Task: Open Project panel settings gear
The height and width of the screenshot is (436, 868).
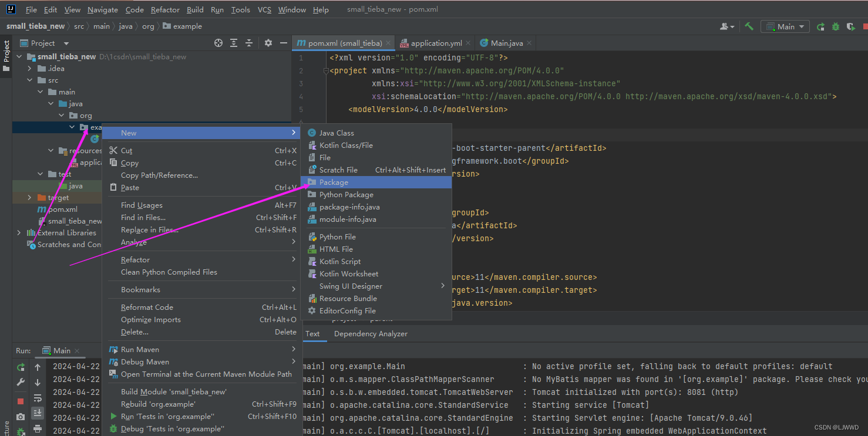Action: (x=268, y=43)
